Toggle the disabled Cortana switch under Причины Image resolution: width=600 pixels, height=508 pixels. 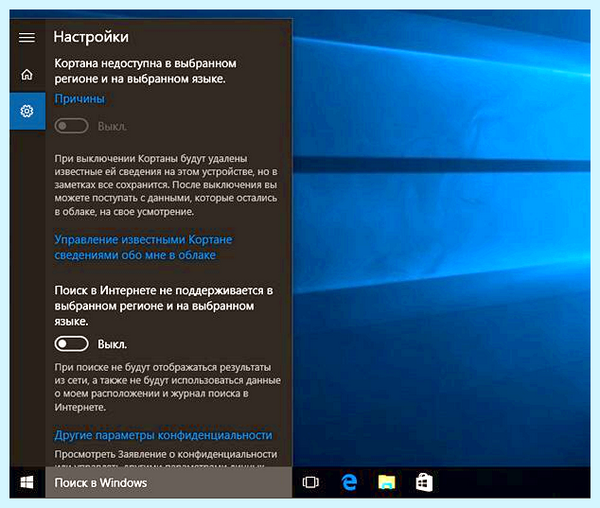pos(72,126)
